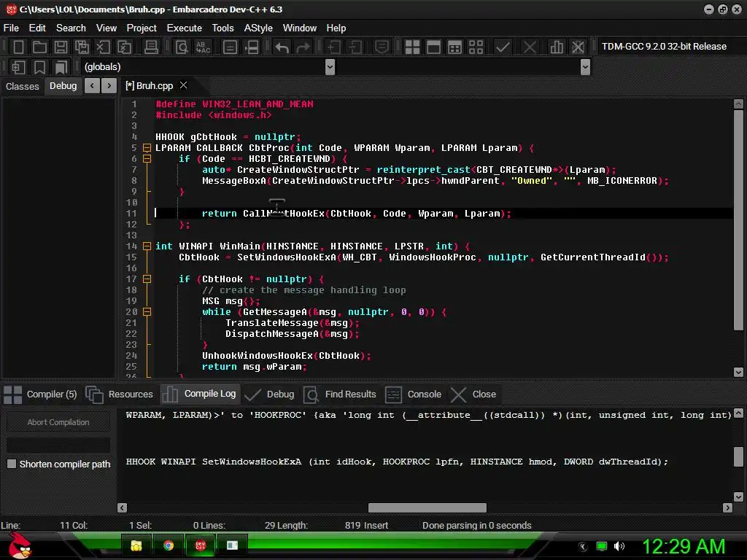Click the Open file folder icon
Screen dimensions: 747x560
tap(39, 47)
